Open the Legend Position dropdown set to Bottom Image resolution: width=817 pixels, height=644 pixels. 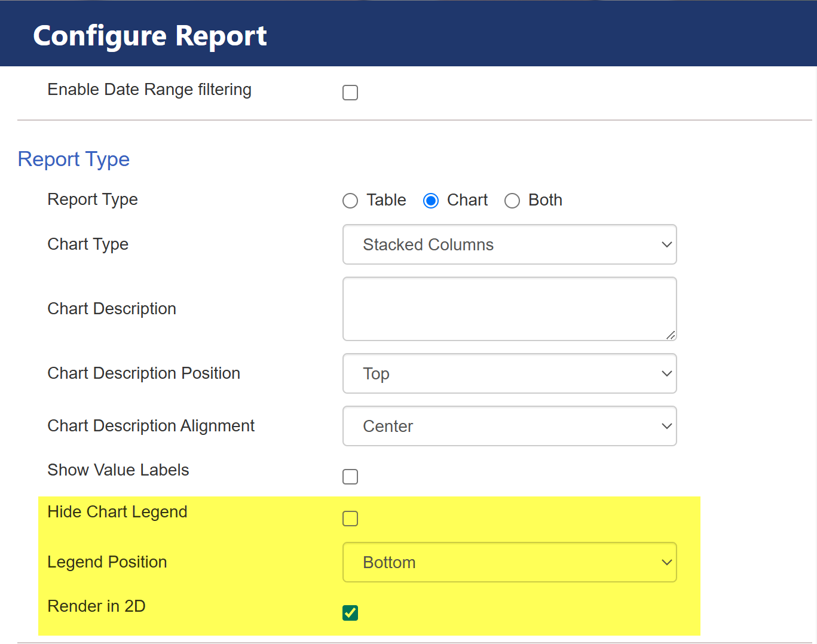(509, 562)
